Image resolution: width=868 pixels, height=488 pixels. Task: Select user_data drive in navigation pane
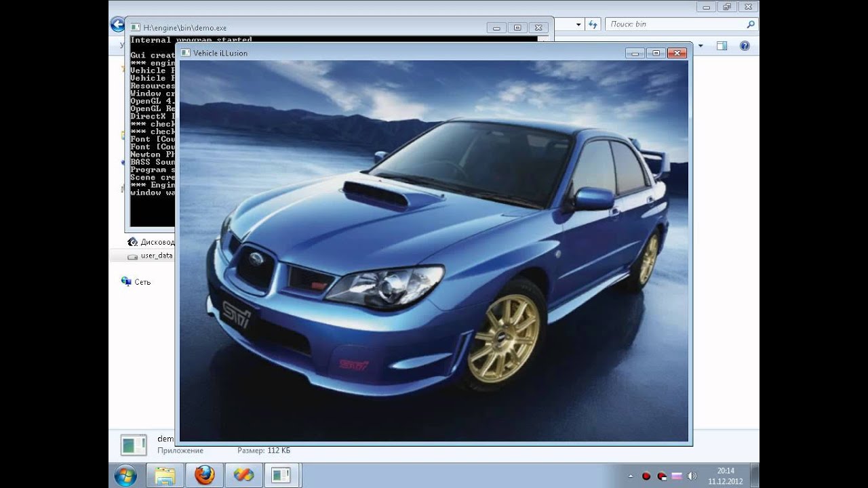(151, 256)
